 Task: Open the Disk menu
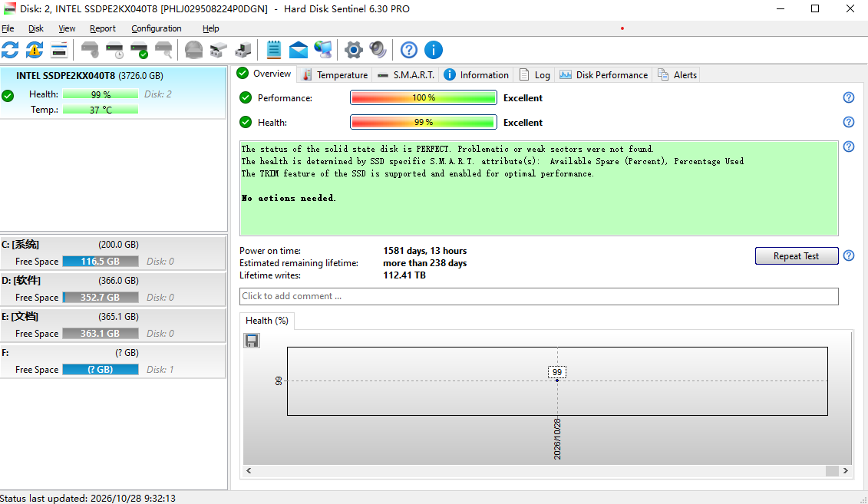pyautogui.click(x=36, y=28)
